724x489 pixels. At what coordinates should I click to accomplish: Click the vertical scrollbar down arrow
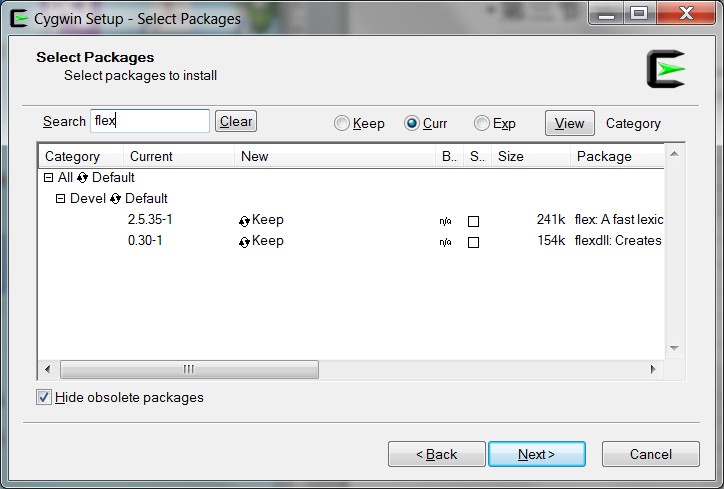674,348
